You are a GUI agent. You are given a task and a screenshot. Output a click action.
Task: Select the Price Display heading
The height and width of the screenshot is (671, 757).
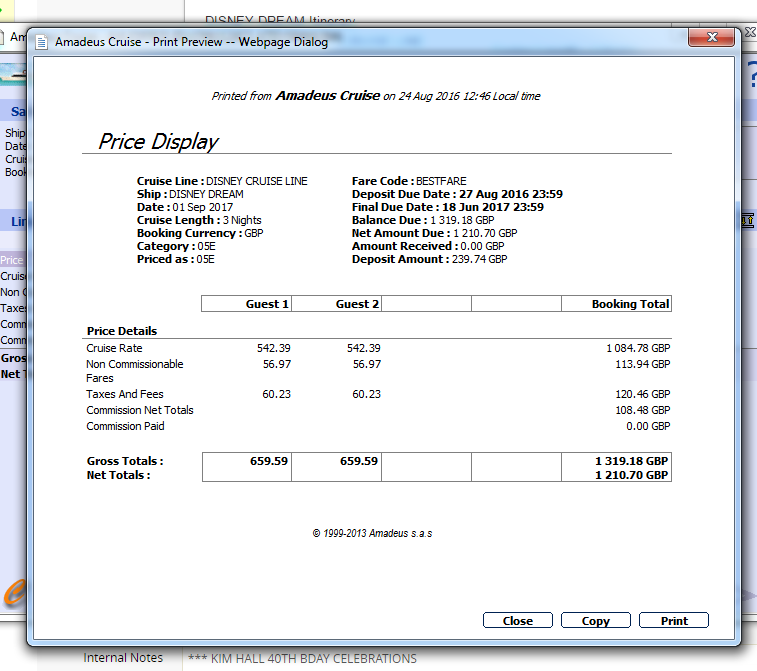tap(158, 141)
